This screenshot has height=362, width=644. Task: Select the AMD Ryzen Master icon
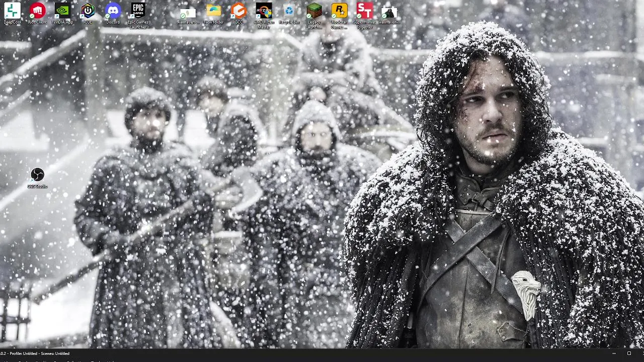(264, 16)
